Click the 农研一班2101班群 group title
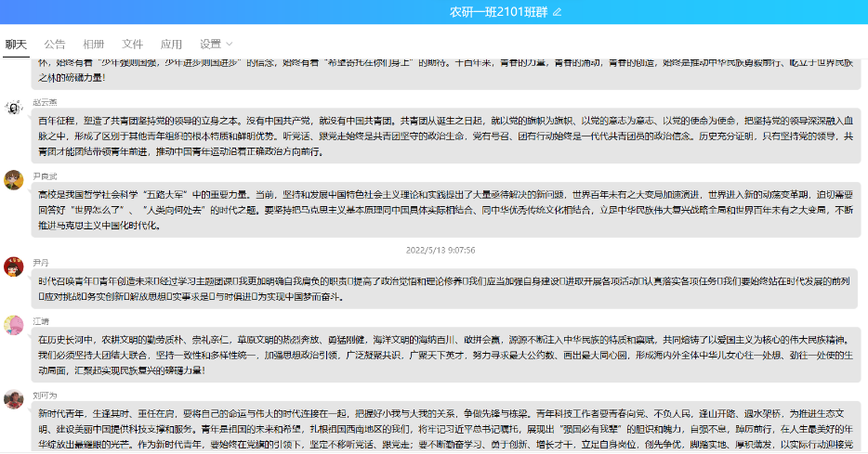Image resolution: width=868 pixels, height=454 pixels. pos(499,12)
